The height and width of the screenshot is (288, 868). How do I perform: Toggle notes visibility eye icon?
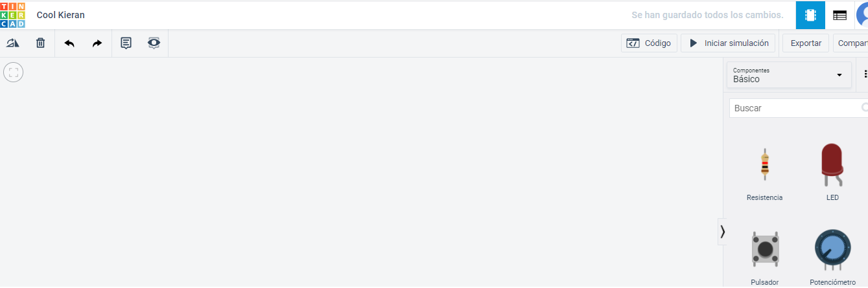point(154,43)
